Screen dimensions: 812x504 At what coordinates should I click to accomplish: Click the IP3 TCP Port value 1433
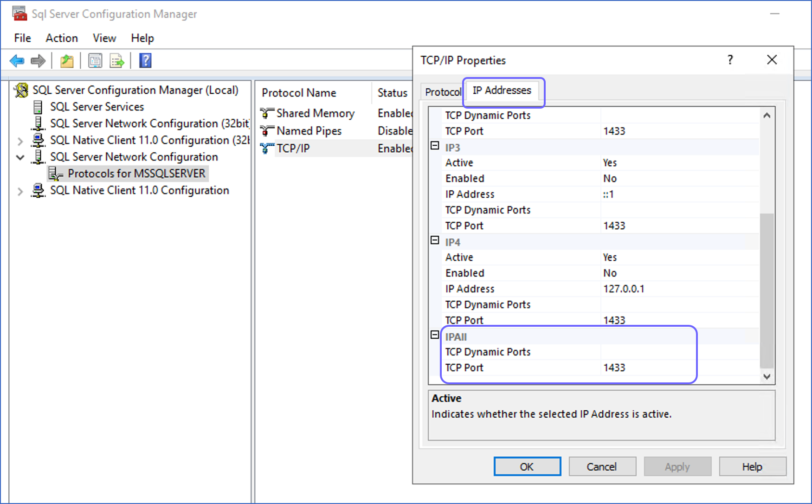coord(614,226)
